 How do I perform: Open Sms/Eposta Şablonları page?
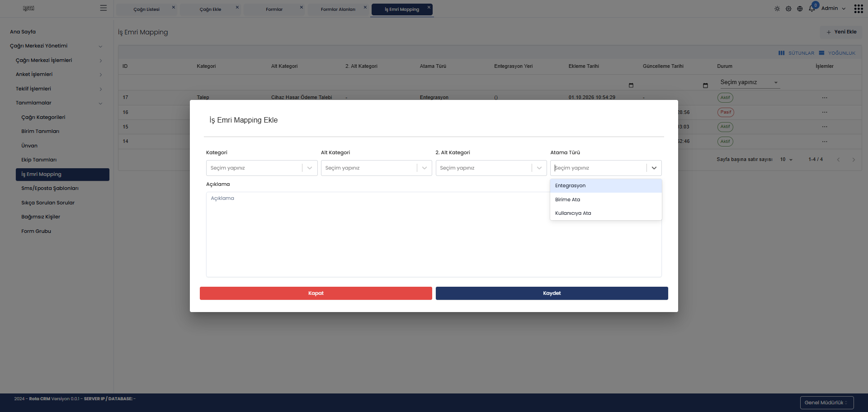point(50,188)
